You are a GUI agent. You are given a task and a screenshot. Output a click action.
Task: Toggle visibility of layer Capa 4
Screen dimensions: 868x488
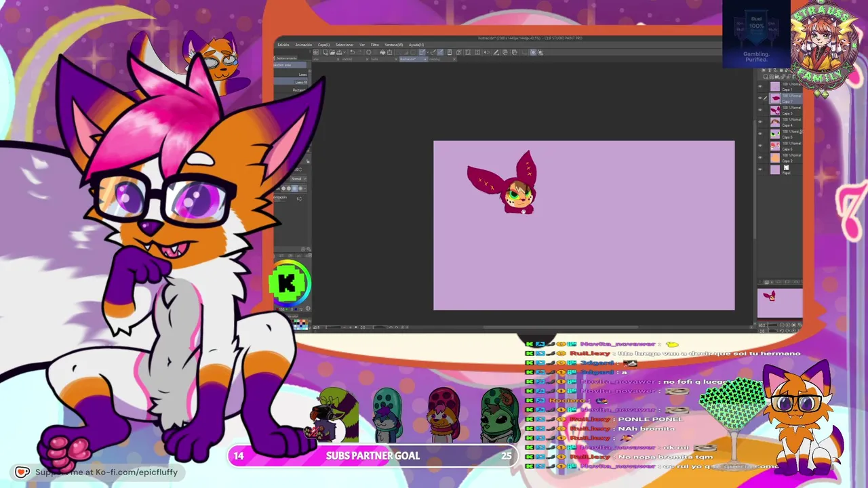coord(759,122)
